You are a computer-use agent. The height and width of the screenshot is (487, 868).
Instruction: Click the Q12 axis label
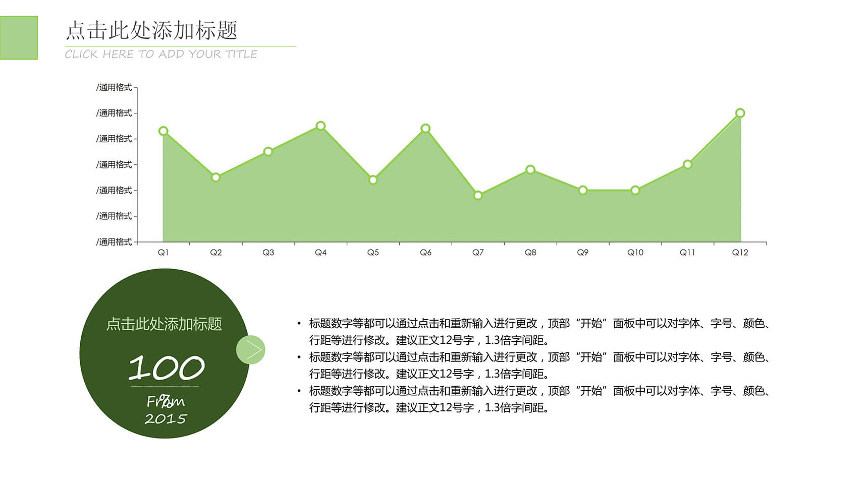[740, 253]
